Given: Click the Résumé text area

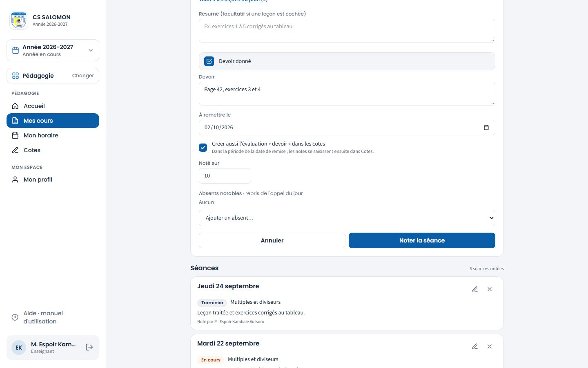Looking at the screenshot, I should pyautogui.click(x=347, y=31).
